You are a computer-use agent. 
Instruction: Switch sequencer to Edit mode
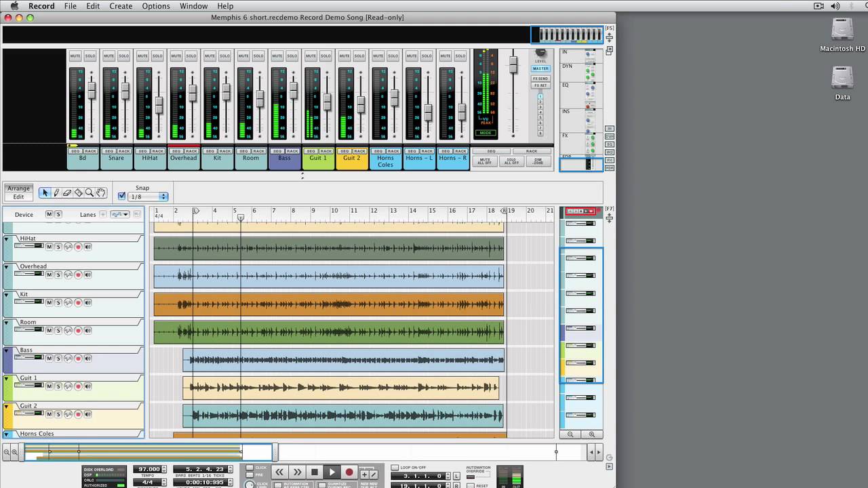point(19,197)
